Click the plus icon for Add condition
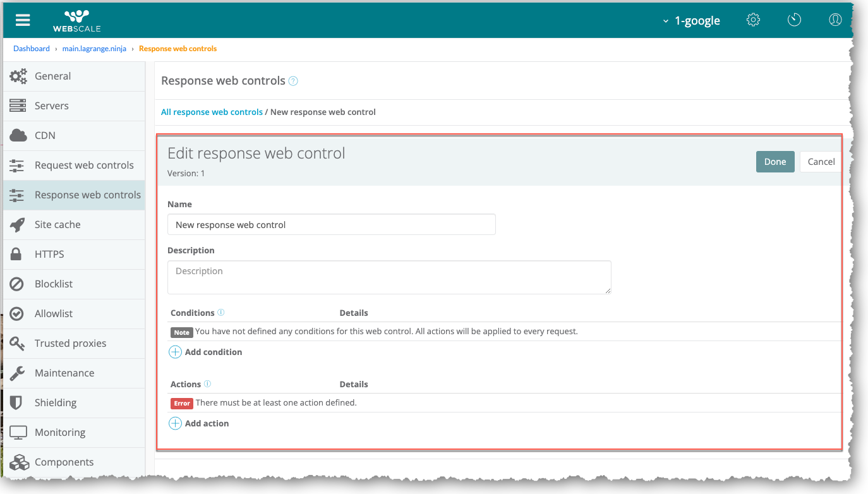The height and width of the screenshot is (494, 868). [175, 352]
